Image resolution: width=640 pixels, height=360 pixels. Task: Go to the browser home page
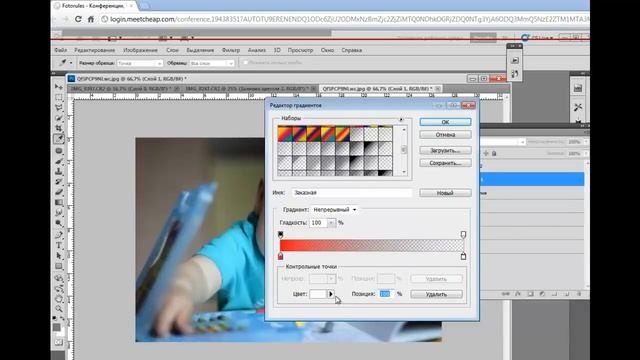(91, 19)
